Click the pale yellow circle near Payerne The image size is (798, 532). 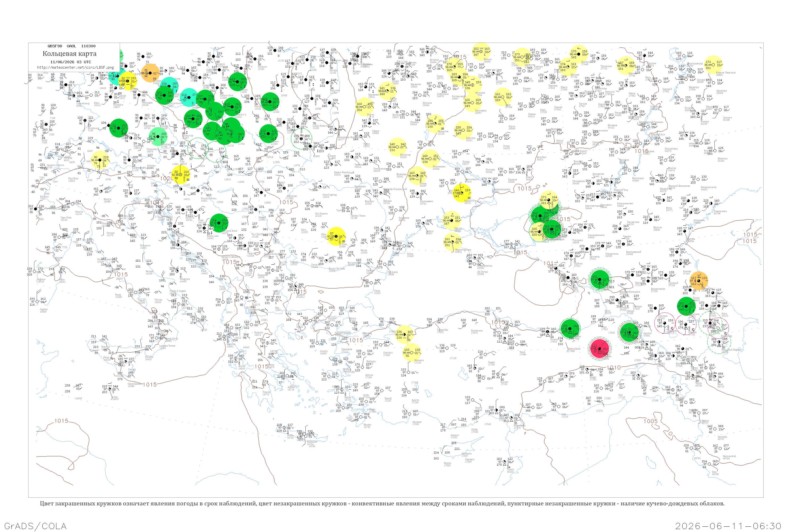100,160
